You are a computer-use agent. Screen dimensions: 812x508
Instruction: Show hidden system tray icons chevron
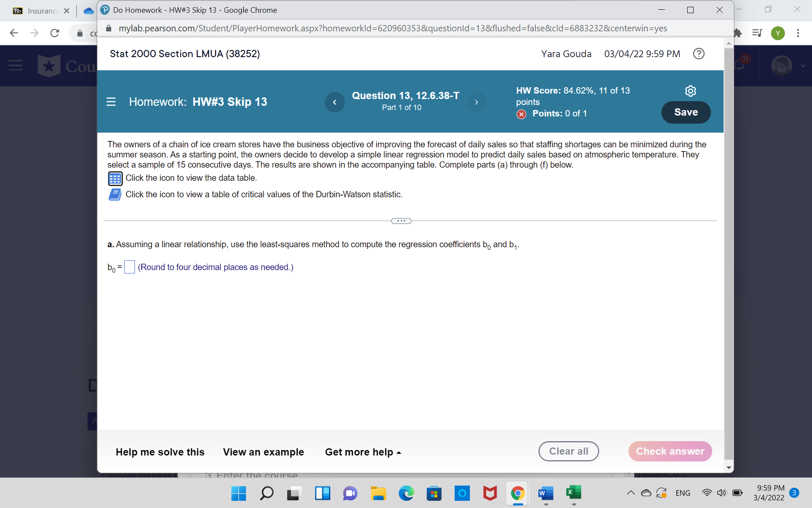coord(631,493)
